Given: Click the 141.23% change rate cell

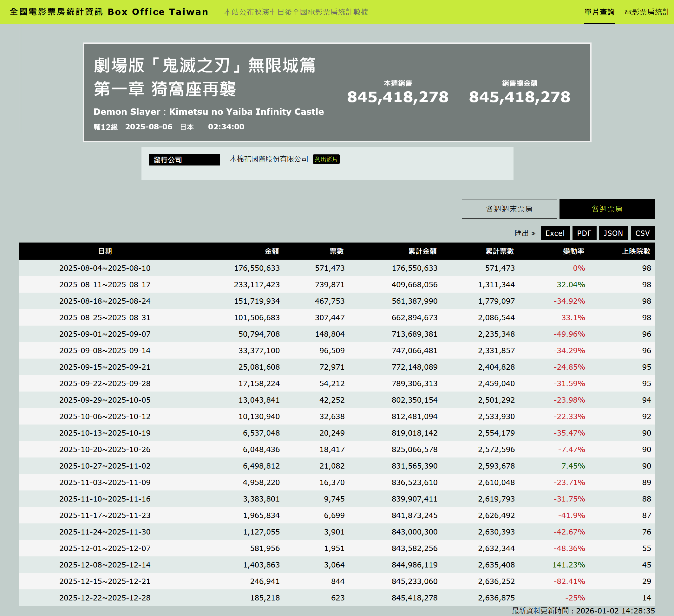Looking at the screenshot, I should (x=568, y=565).
